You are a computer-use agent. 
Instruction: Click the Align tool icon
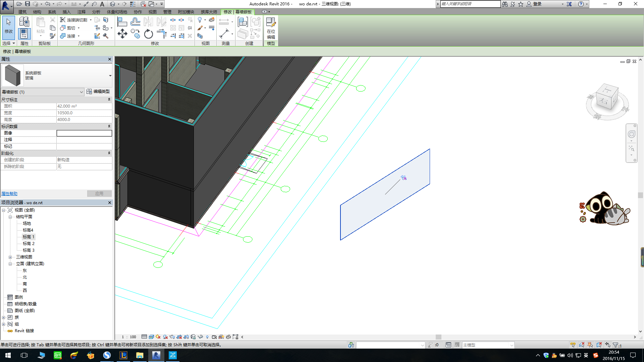pyautogui.click(x=122, y=22)
